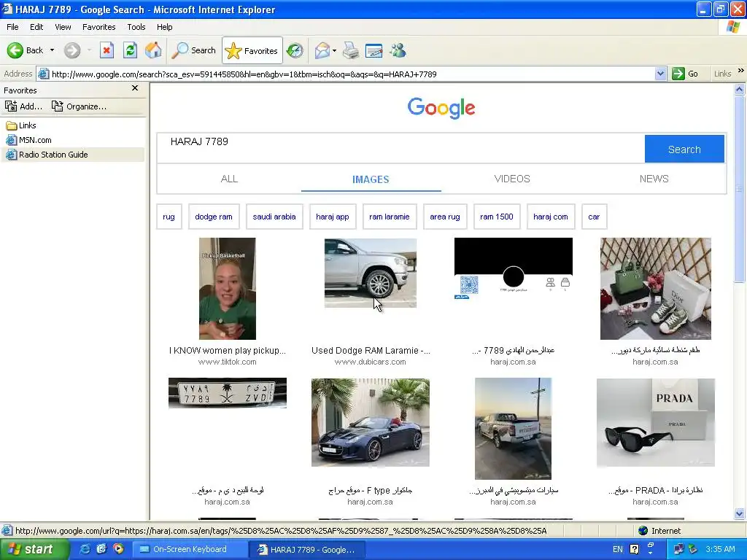This screenshot has height=560, width=747.
Task: Open the Edit menu
Action: 36,27
